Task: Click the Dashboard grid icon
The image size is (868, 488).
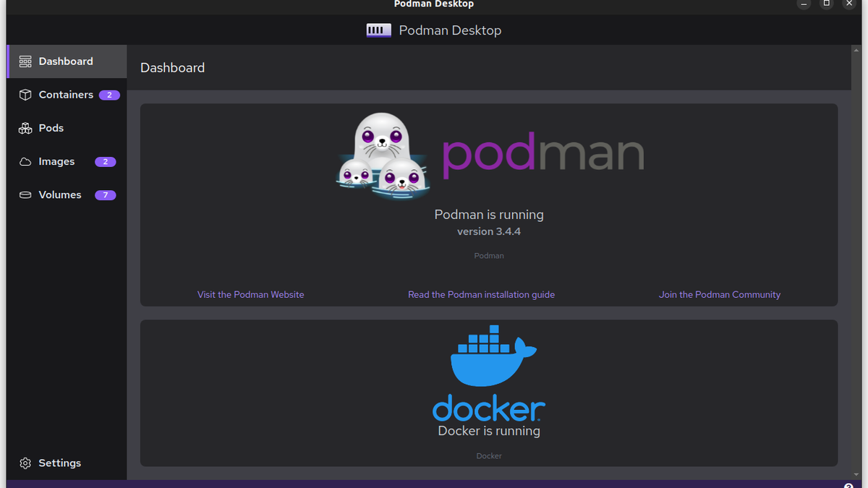Action: click(25, 61)
